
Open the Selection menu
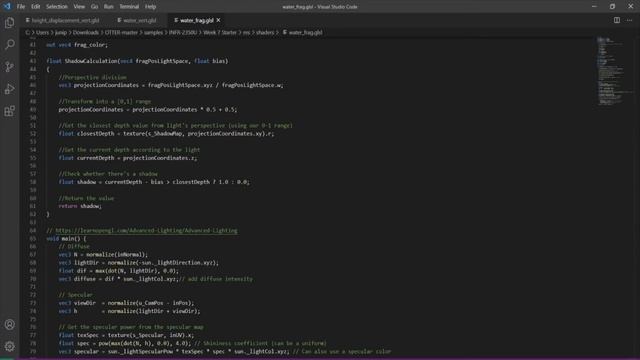57,7
